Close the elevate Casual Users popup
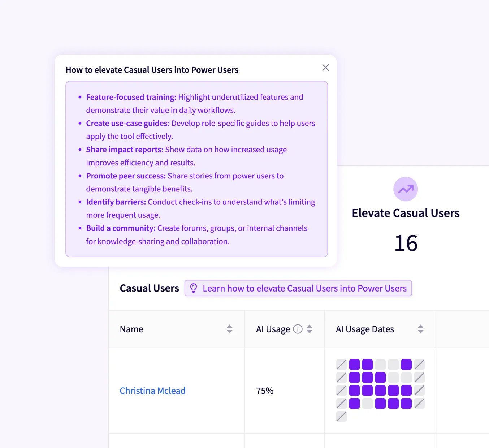This screenshot has height=448, width=489. point(325,68)
